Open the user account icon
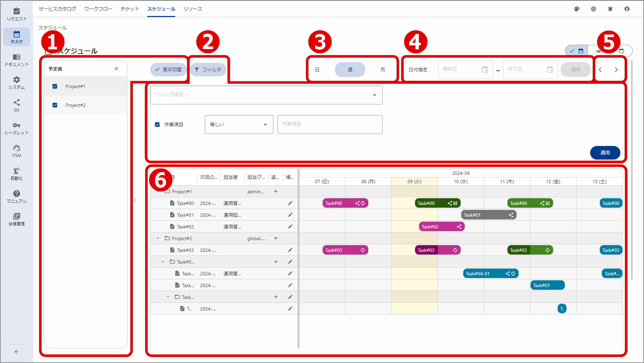Image resolution: width=644 pixels, height=363 pixels. pos(627,9)
